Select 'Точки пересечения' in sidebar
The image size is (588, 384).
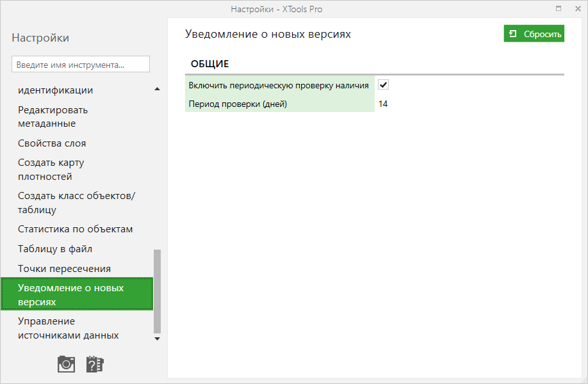tap(64, 269)
